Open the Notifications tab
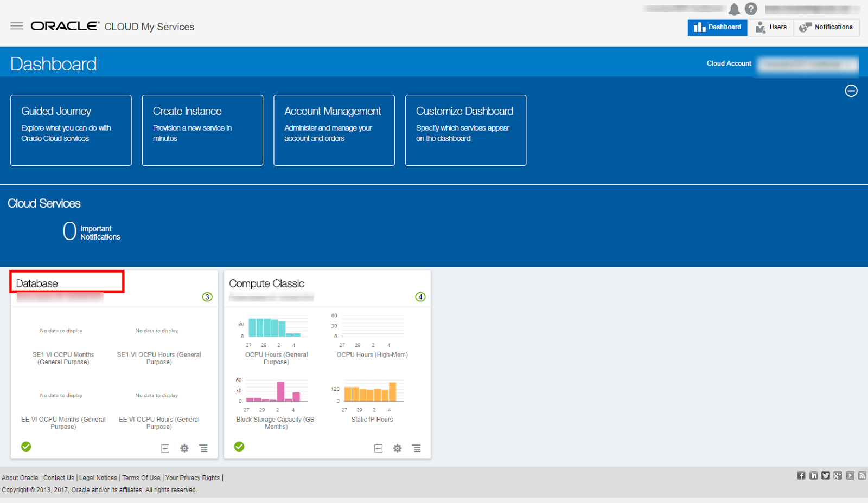The height and width of the screenshot is (503, 868). click(827, 27)
